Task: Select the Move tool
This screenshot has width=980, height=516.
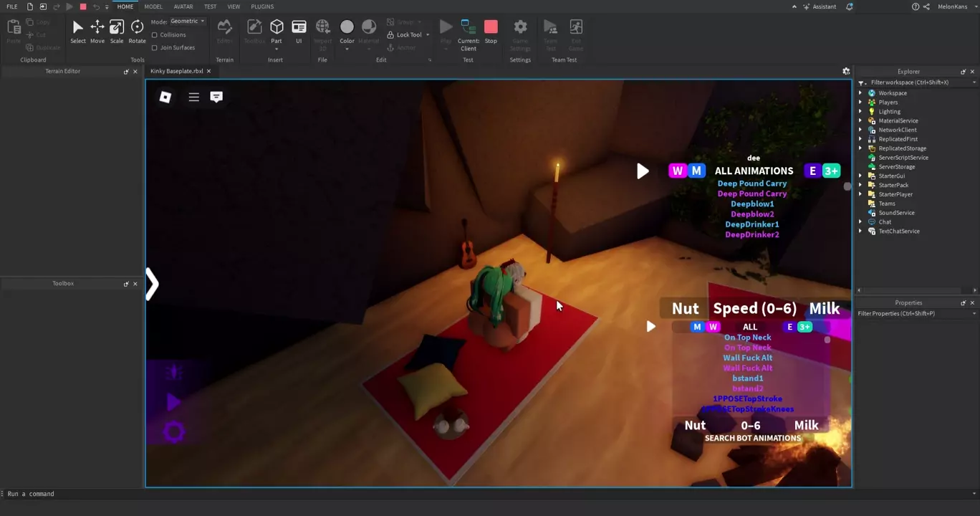Action: 97,32
